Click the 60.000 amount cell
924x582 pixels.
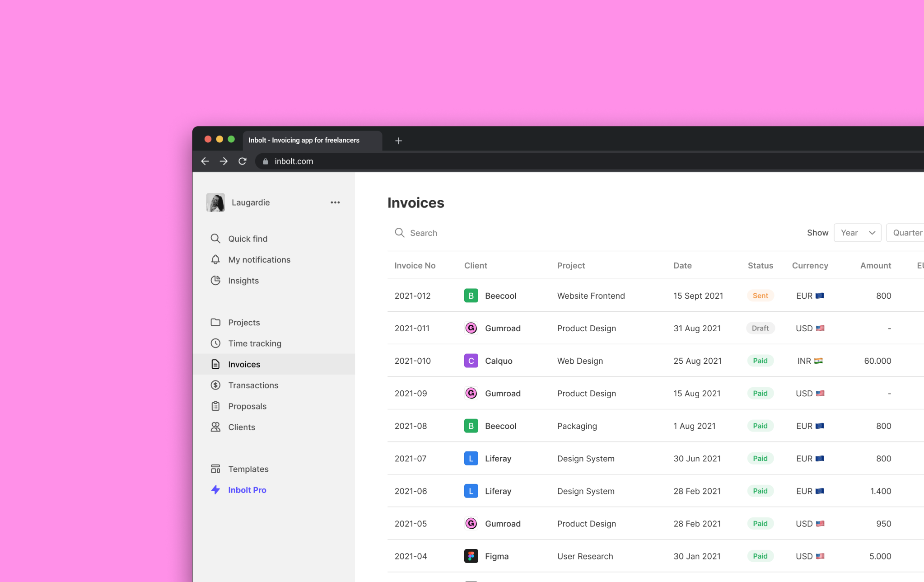tap(877, 361)
